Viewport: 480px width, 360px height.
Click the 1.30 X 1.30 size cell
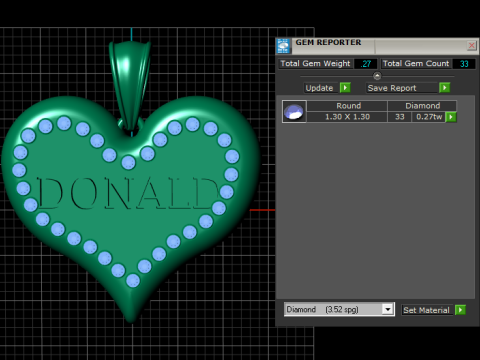click(x=347, y=117)
